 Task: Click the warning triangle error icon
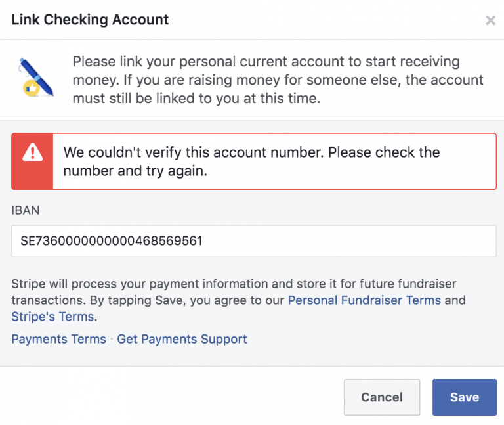[x=32, y=153]
